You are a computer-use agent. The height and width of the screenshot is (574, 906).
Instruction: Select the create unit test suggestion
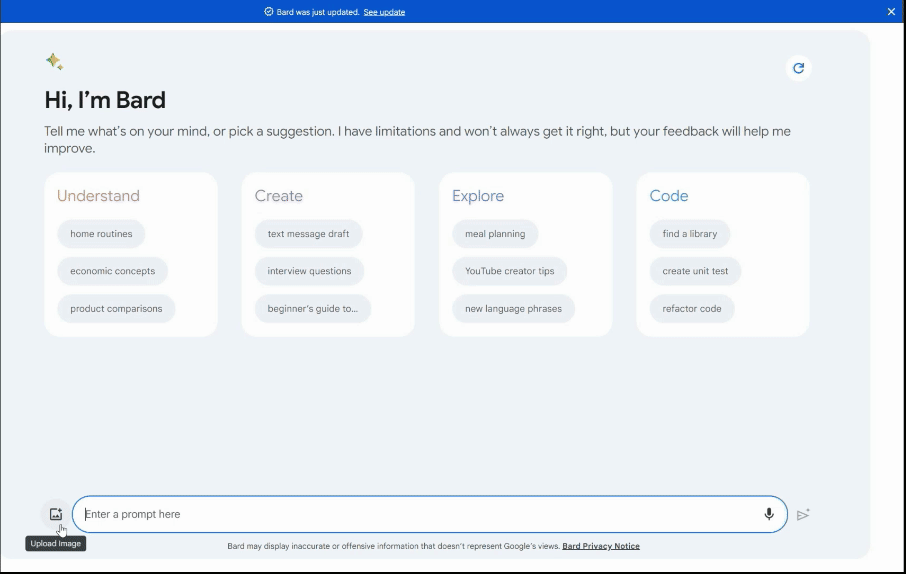click(695, 271)
